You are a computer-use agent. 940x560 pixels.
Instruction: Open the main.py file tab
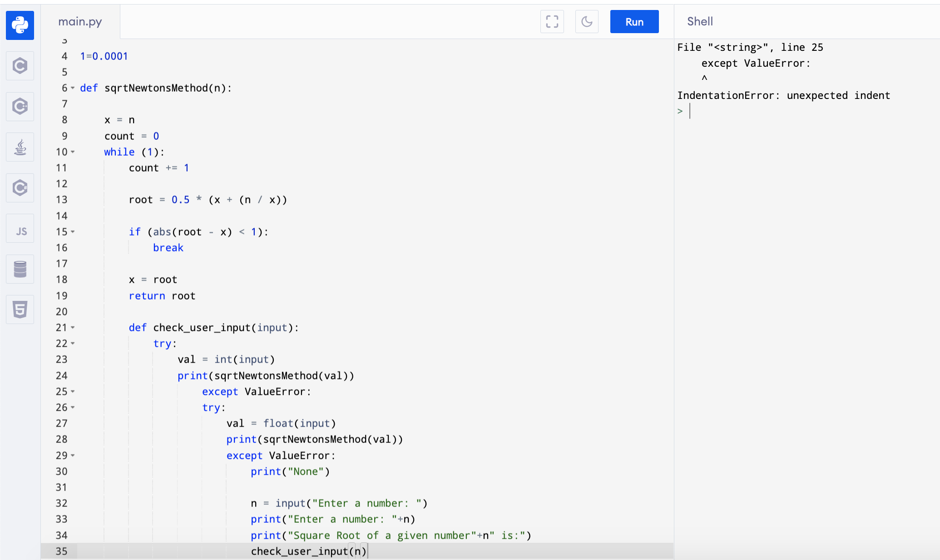[80, 22]
